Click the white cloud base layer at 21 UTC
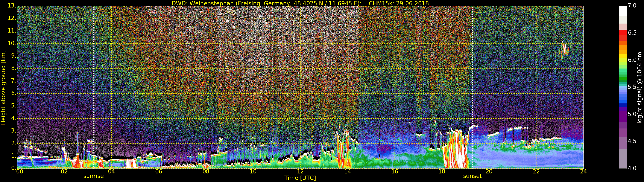 pos(518,128)
